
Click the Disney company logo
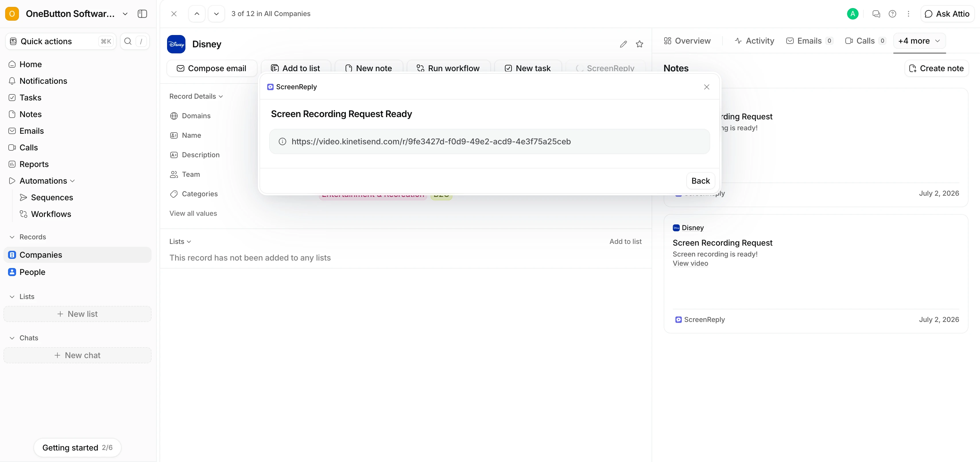pos(176,44)
